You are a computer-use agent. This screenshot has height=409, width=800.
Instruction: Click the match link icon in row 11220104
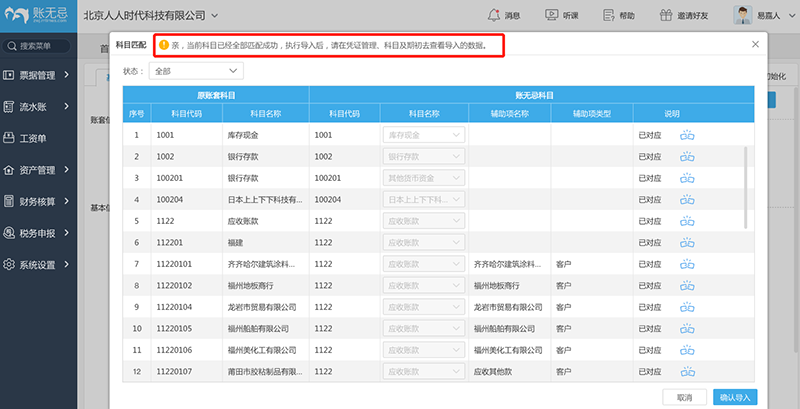(687, 307)
